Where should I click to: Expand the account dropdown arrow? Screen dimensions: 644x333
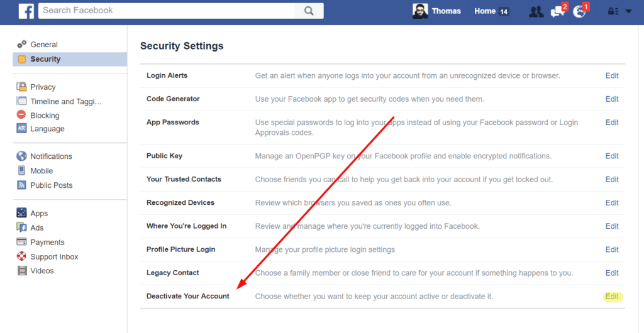click(x=628, y=11)
